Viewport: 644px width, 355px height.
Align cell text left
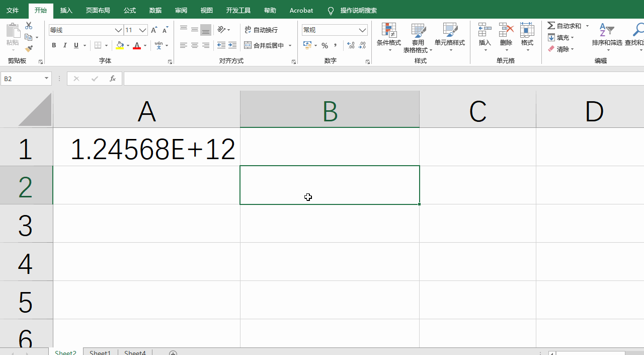point(184,45)
